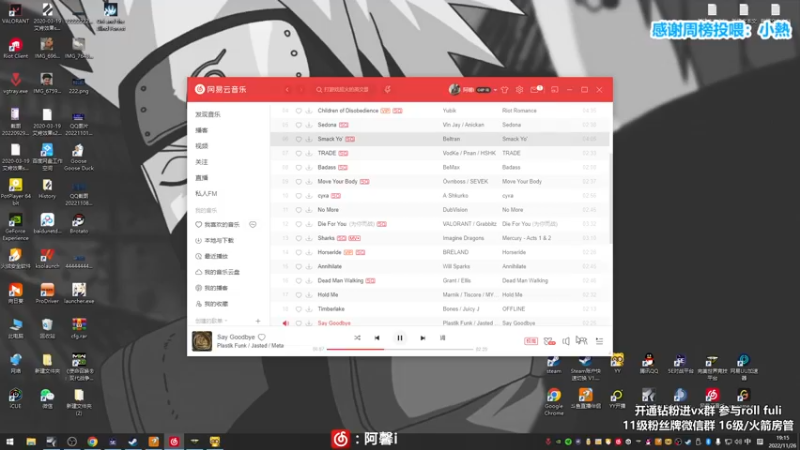Add new playlist with plus icon
The width and height of the screenshot is (800, 450).
(258, 321)
